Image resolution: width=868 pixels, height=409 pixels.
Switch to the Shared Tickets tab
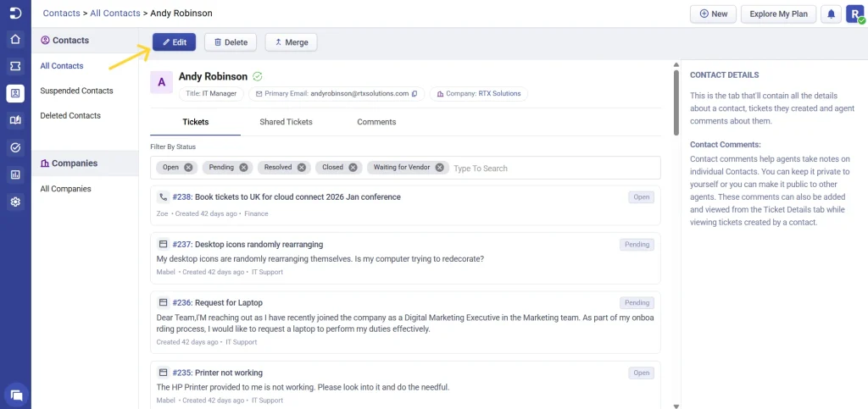pyautogui.click(x=286, y=122)
